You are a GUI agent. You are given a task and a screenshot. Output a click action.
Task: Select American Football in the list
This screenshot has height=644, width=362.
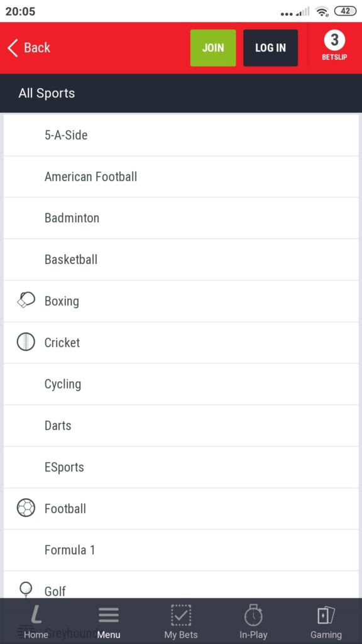point(181,177)
